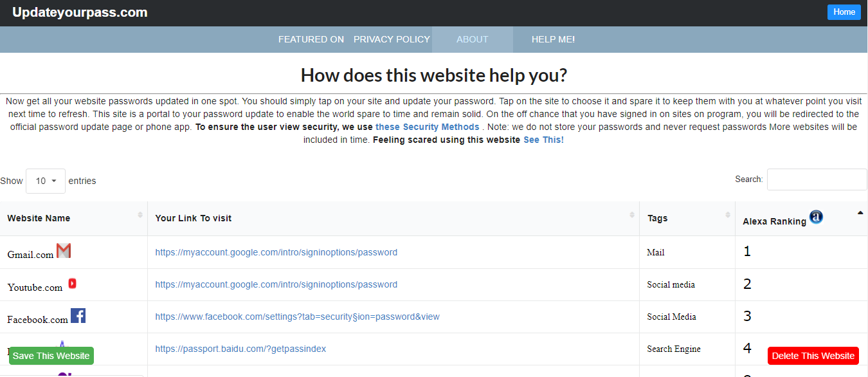The height and width of the screenshot is (377, 868).
Task: Open the Facebook password settings link
Action: 297,317
